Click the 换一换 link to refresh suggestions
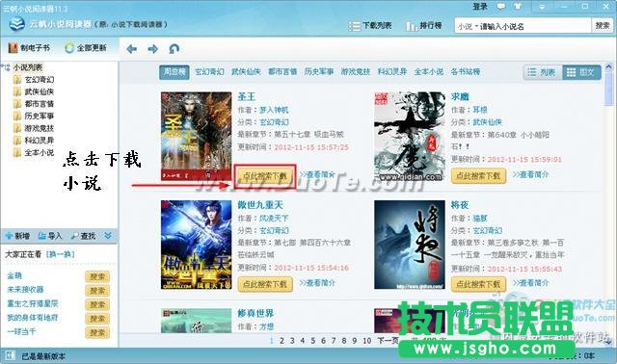Screen dimensions: 617x364 pyautogui.click(x=60, y=254)
